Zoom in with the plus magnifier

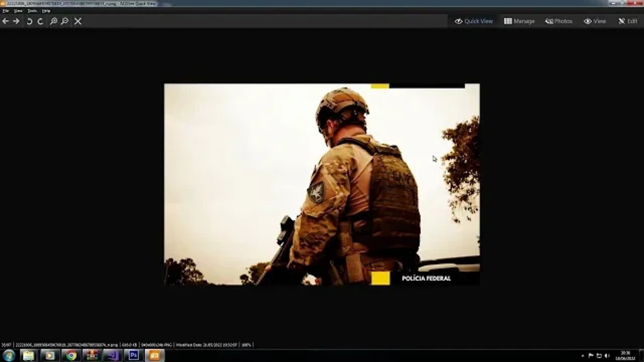coord(54,21)
